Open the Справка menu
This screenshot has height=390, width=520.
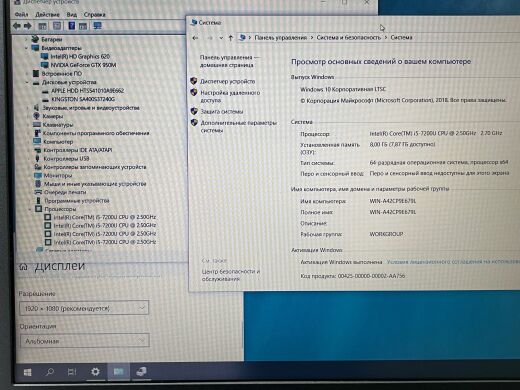(95, 14)
